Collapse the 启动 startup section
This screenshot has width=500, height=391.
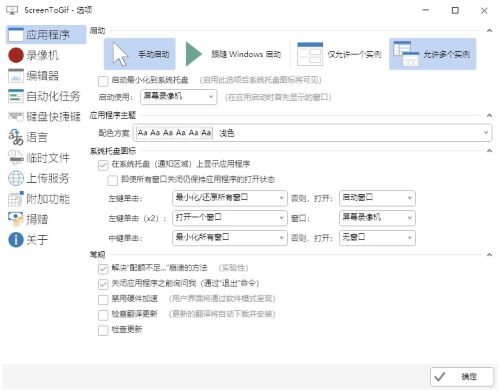pyautogui.click(x=489, y=31)
